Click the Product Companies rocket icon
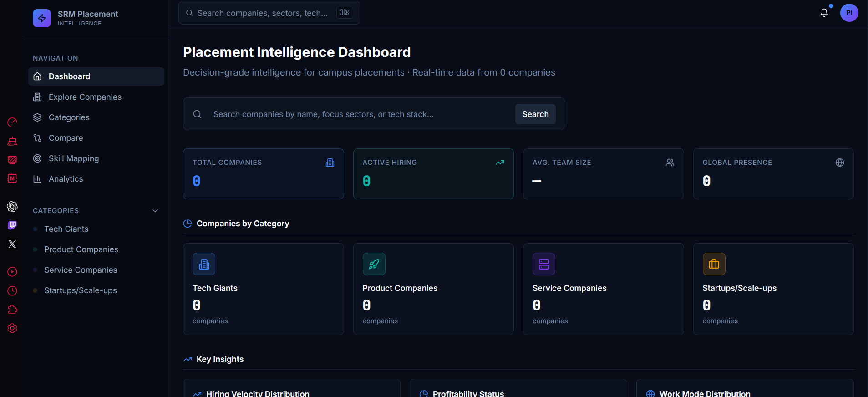Viewport: 868px width, 397px height. pos(374,264)
